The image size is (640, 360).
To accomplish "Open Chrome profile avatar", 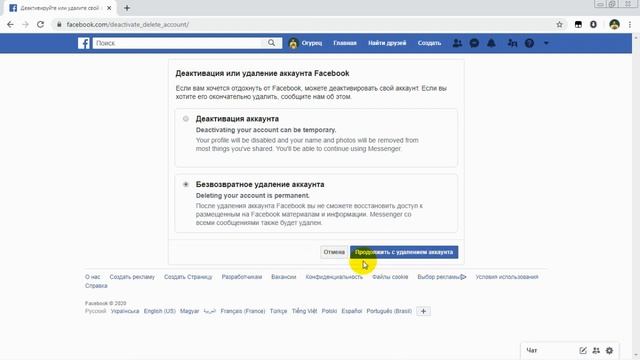I will (614, 24).
